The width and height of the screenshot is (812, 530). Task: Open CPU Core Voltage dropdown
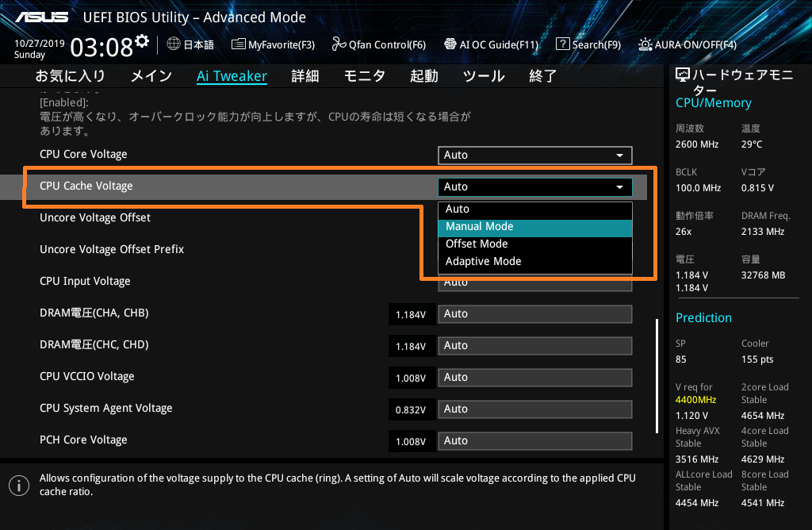535,156
